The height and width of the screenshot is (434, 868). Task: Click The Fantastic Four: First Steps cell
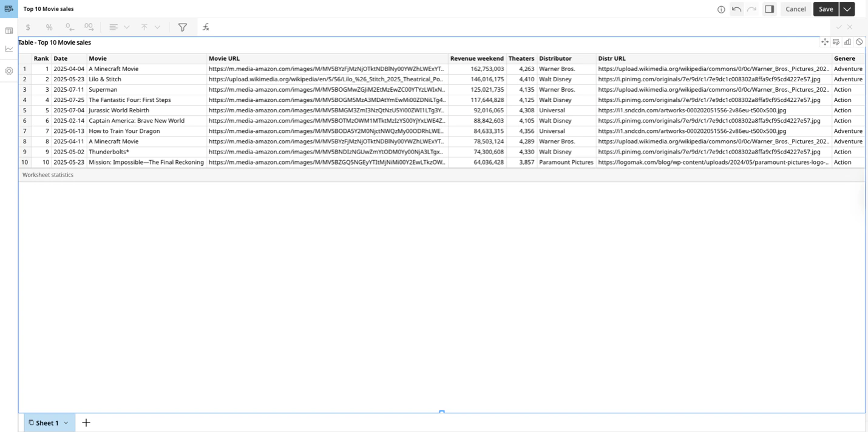(x=147, y=100)
